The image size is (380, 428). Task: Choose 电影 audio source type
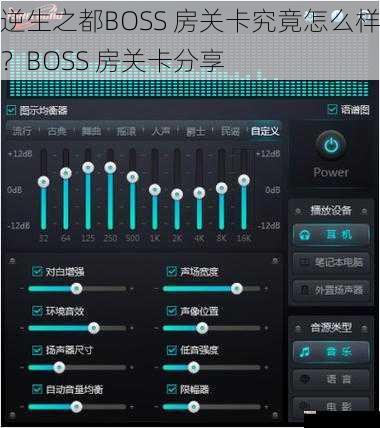pos(331,406)
